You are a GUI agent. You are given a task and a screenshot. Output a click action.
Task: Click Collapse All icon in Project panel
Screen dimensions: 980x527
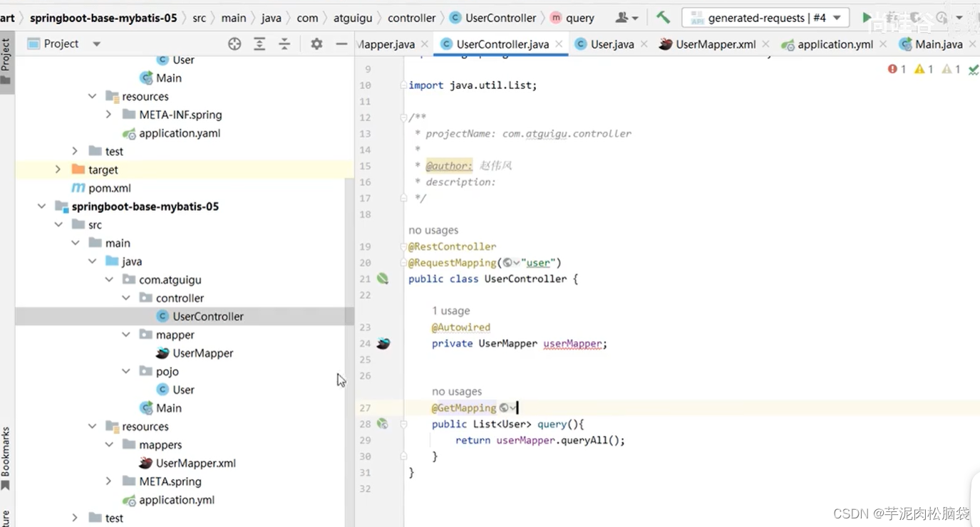tap(284, 44)
